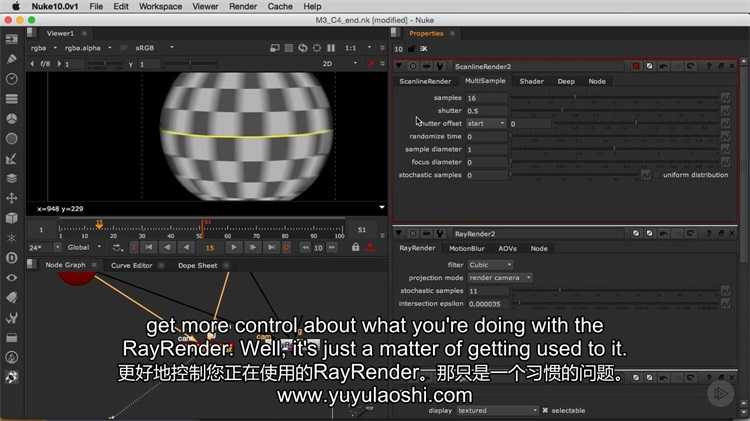Open the Cache menu
Viewport: 750px width, 421px height.
[x=280, y=6]
